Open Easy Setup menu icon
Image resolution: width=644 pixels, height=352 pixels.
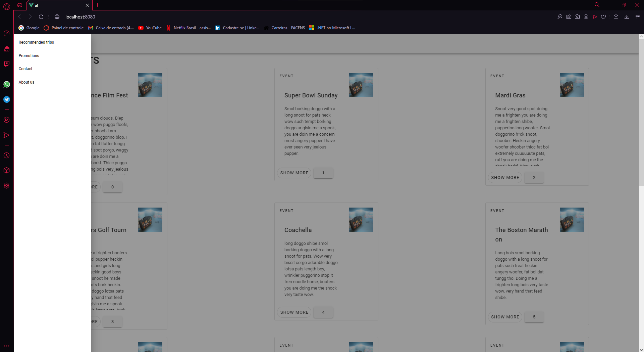[x=638, y=17]
